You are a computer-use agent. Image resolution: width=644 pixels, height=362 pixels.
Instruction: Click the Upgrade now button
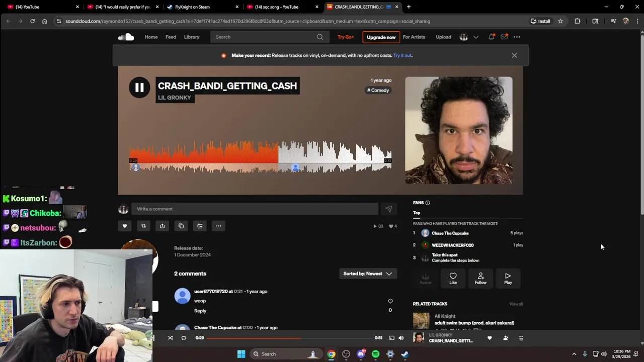point(381,37)
